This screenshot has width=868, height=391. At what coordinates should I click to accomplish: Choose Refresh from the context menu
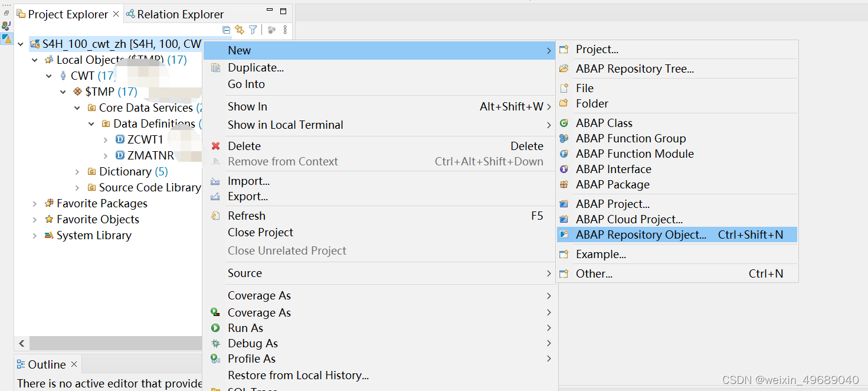coord(246,216)
